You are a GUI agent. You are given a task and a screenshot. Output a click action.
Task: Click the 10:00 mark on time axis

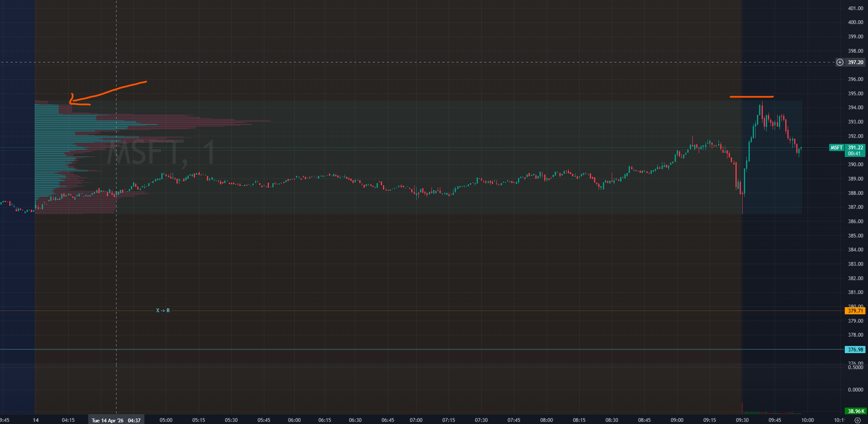click(807, 420)
